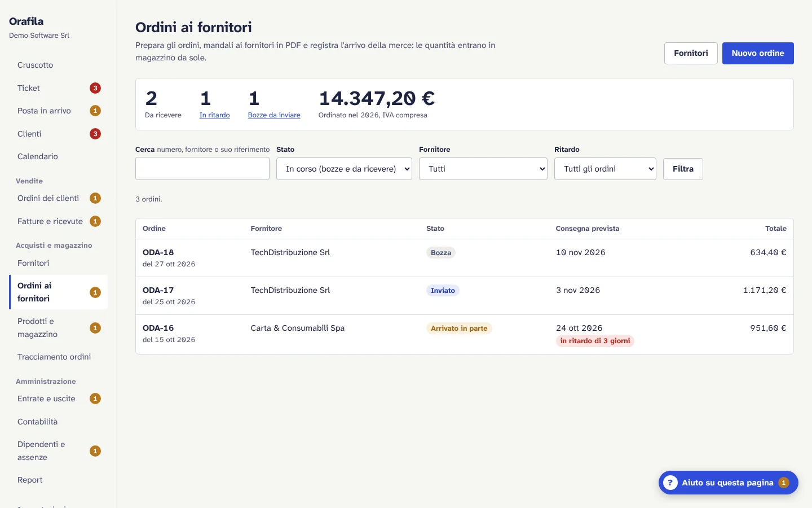Image resolution: width=812 pixels, height=508 pixels.
Task: Click the in ritardo di 3 giorni label
Action: click(x=595, y=341)
